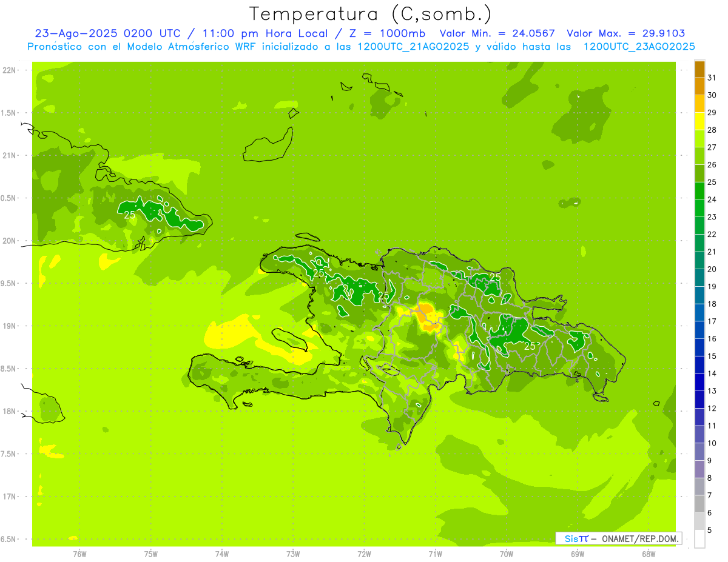Pick the color swatch between 25 and 26

699,173
